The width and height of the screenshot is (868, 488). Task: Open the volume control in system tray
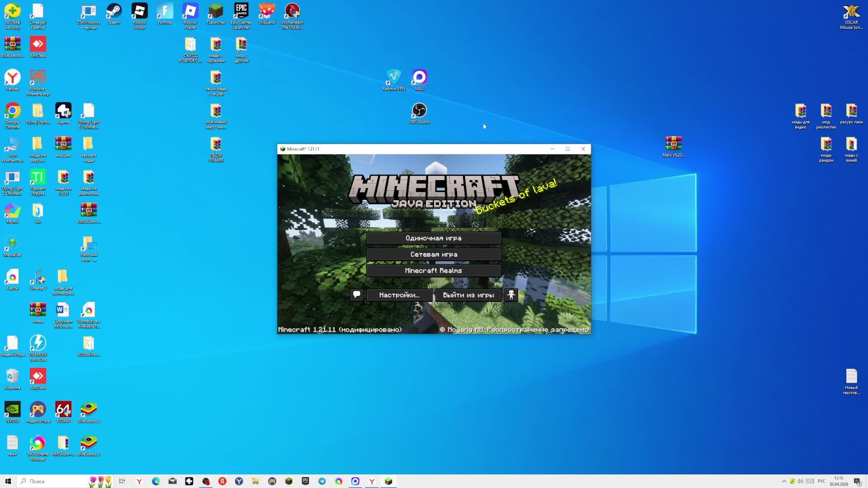point(801,481)
